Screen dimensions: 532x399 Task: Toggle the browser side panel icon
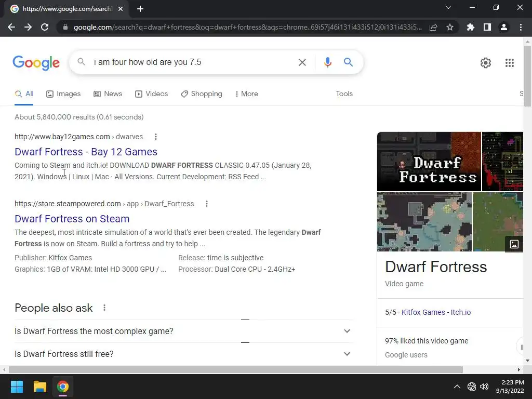487,27
